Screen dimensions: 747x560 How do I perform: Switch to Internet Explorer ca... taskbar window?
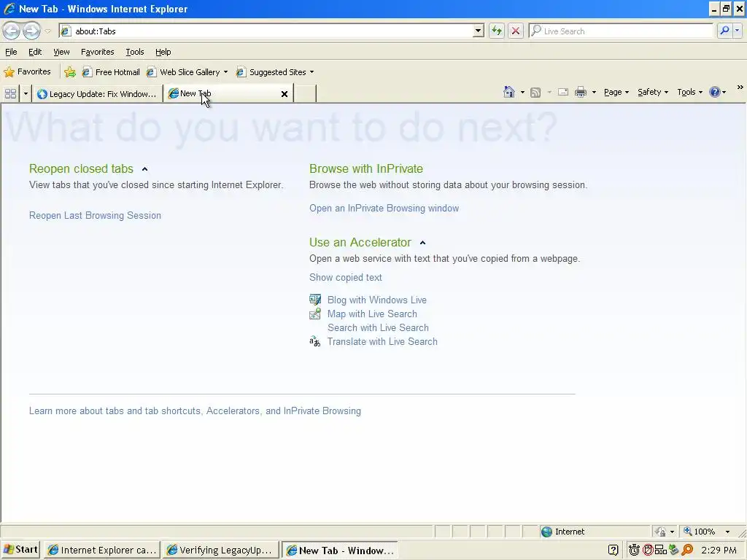[x=102, y=550]
